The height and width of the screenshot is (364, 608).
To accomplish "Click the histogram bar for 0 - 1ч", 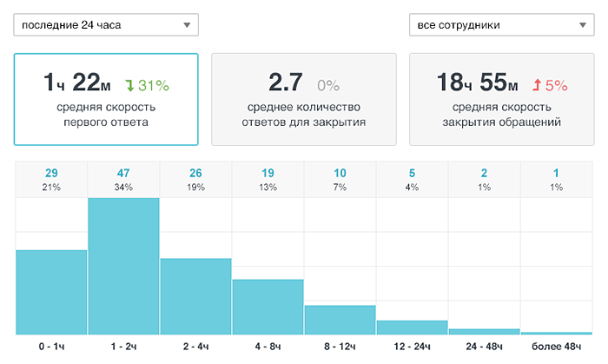I will [51, 292].
